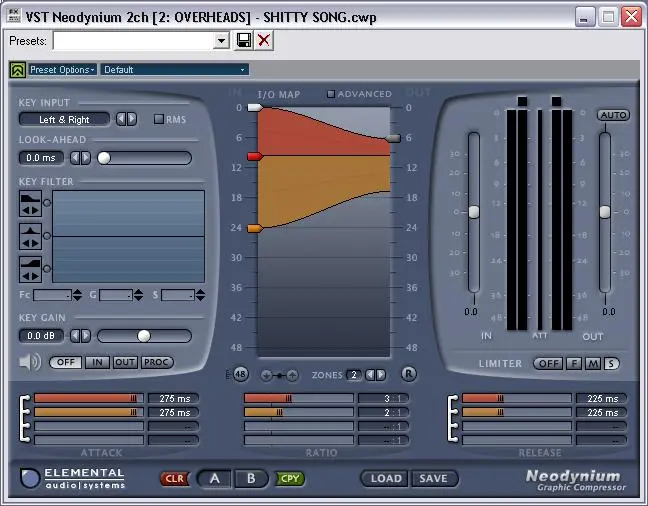Screen dimensions: 648x506
Task: Delete the preset using the red X icon
Action: pos(264,41)
